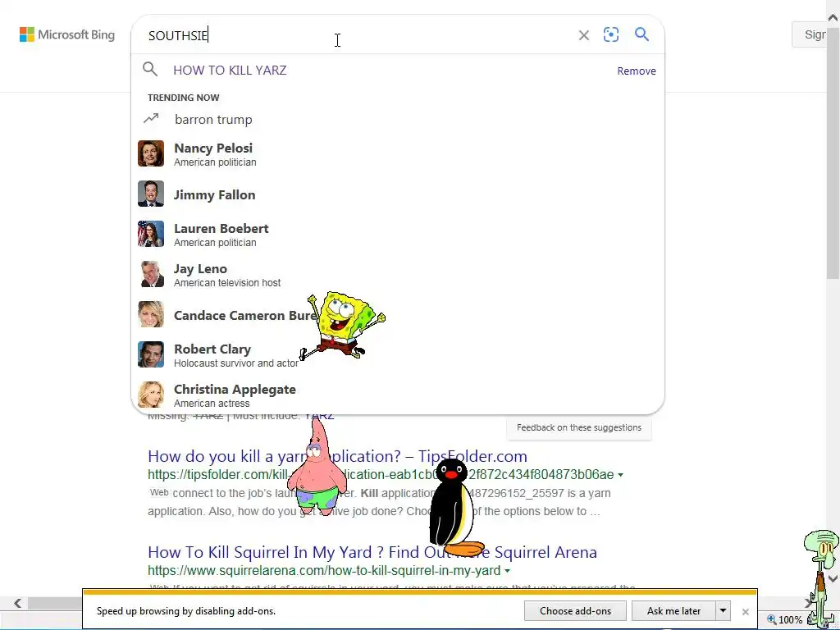Select HOW TO KILL YARZ suggestion
Viewport: 840px width, 630px height.
[x=230, y=71]
